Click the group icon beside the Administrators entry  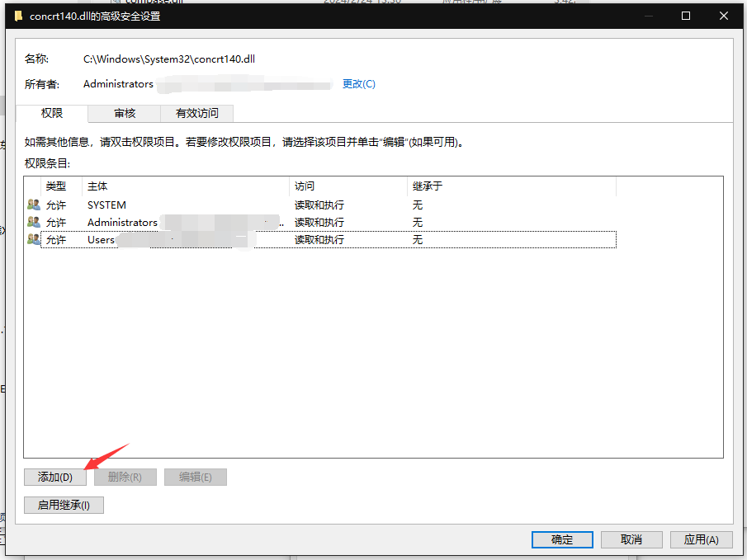[x=33, y=222]
